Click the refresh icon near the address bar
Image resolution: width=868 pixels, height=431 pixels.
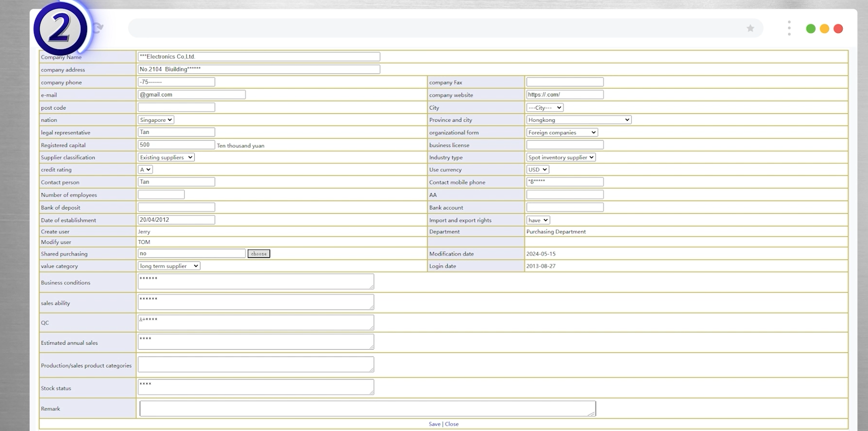tap(99, 28)
